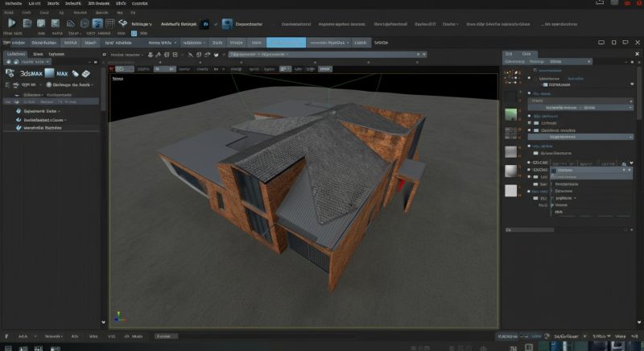Click the stacked layers icon after the grid
This screenshot has width=644, height=351.
pos(123,23)
